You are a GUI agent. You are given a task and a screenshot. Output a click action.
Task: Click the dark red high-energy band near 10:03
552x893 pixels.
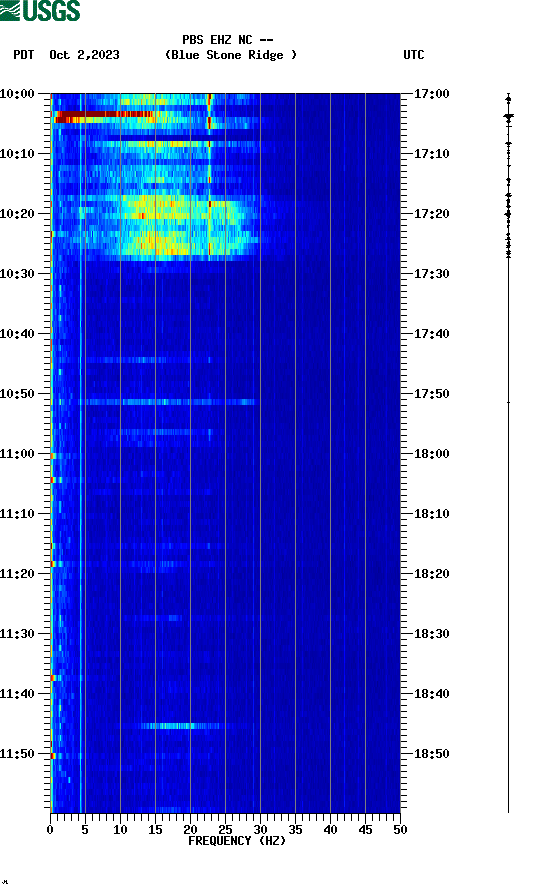point(104,114)
